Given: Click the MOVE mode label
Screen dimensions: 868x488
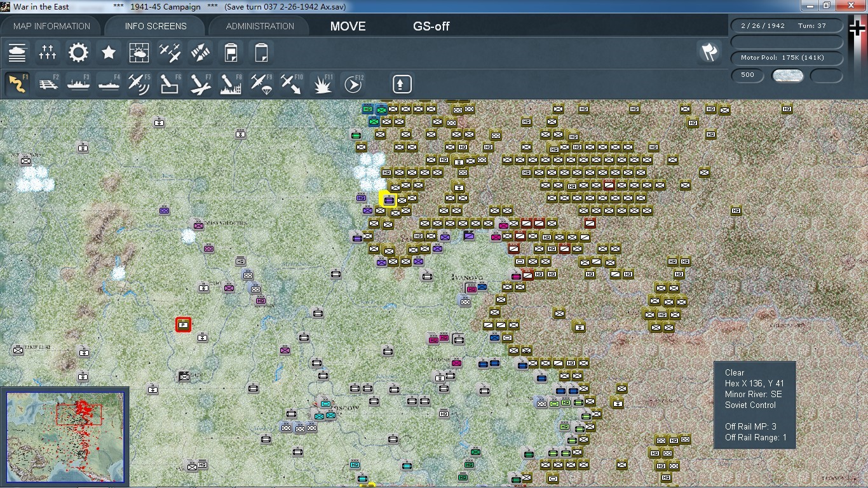Looking at the screenshot, I should (348, 27).
